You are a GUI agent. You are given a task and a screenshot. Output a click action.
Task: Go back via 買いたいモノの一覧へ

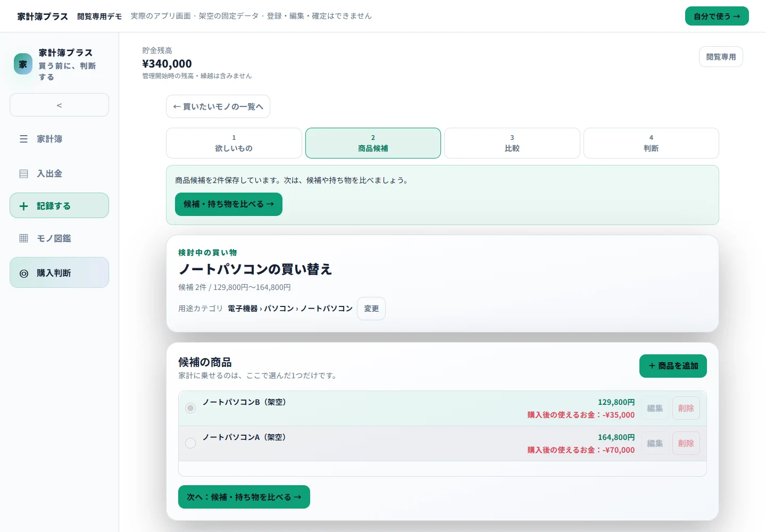point(218,106)
